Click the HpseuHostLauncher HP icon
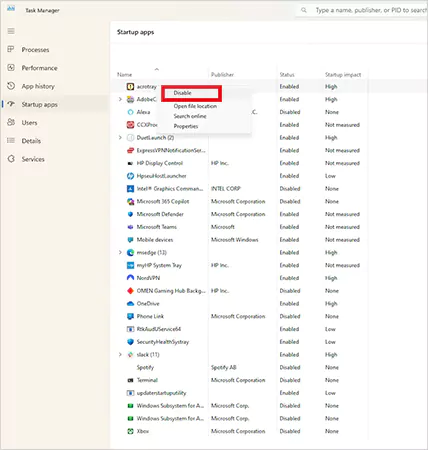428x450 pixels. click(x=130, y=176)
